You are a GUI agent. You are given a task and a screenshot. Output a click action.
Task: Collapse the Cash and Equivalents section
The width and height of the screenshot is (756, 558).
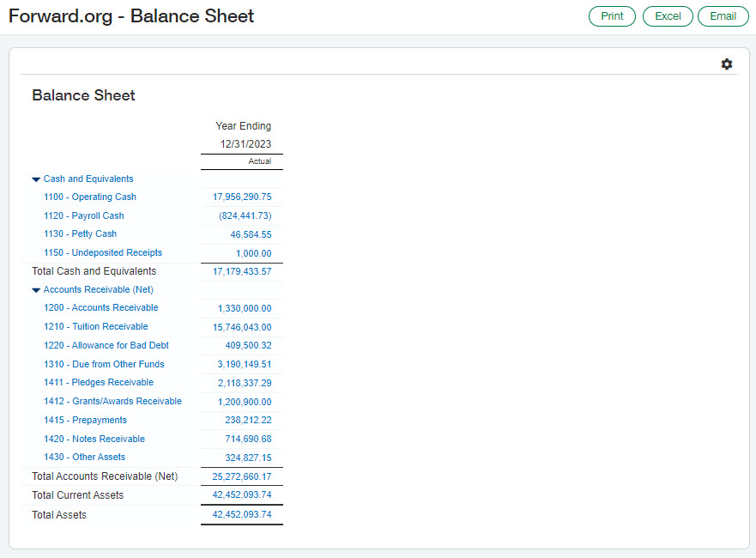pos(36,179)
